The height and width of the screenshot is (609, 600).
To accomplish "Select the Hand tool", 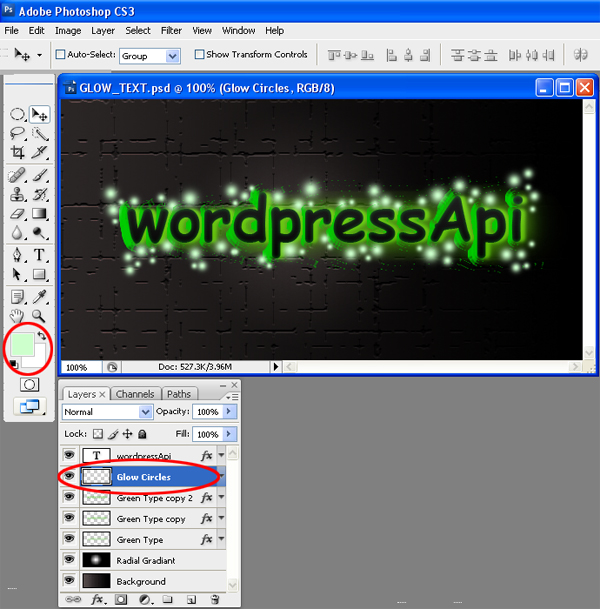I will [17, 316].
